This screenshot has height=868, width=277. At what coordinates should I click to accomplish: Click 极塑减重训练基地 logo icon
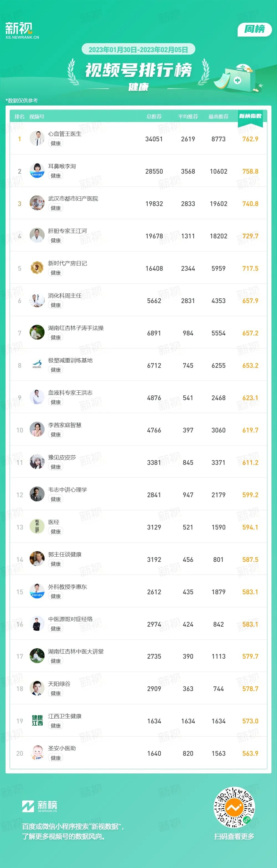tap(37, 365)
